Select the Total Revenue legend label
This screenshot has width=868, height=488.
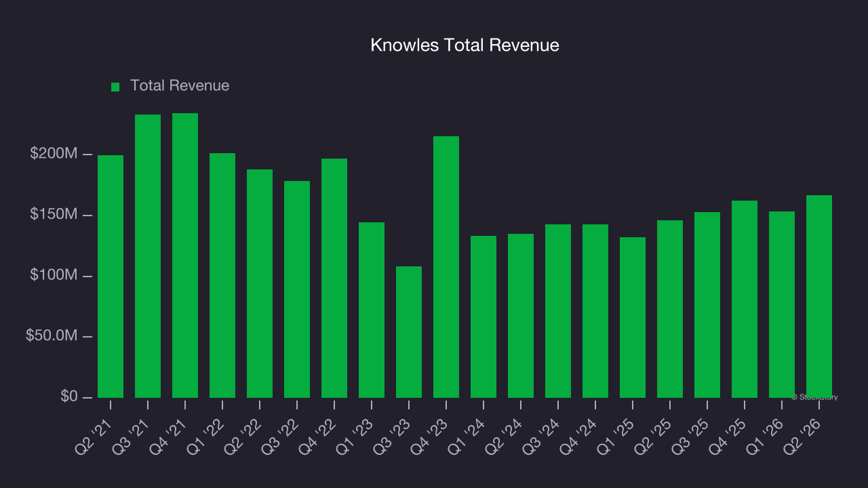coord(180,85)
